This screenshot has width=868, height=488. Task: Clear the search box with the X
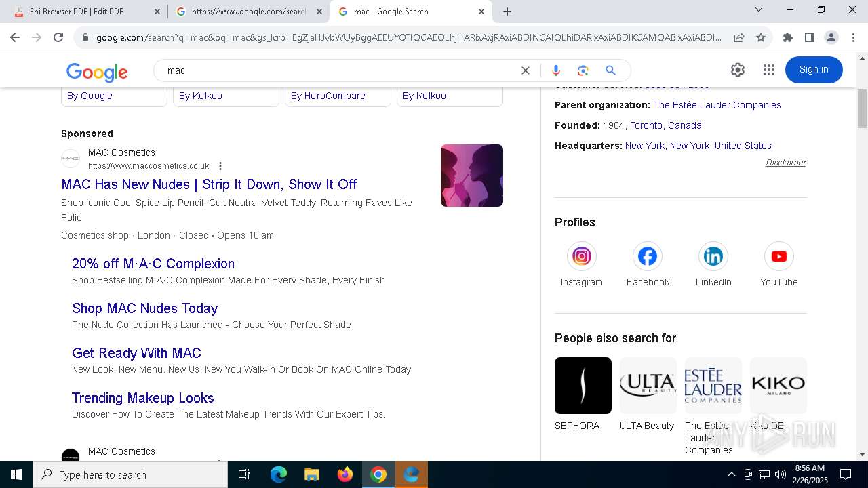[x=526, y=70]
